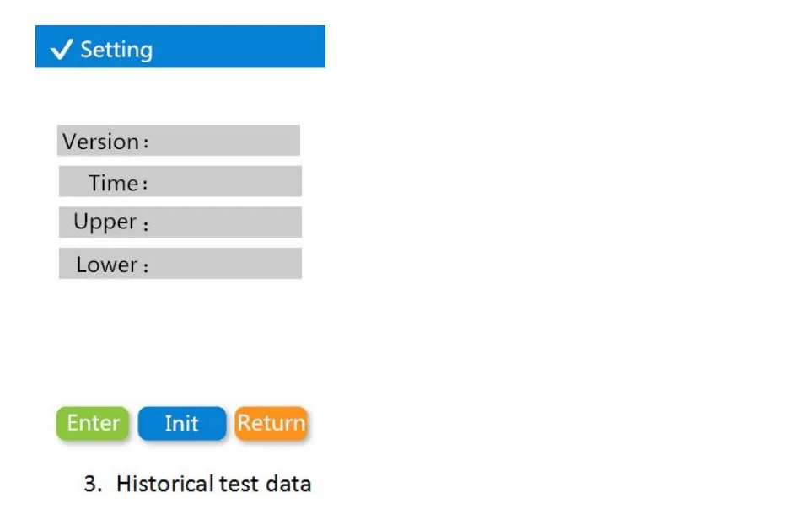Click the empty value area of the Lower field
The image size is (812, 514).
[223, 264]
